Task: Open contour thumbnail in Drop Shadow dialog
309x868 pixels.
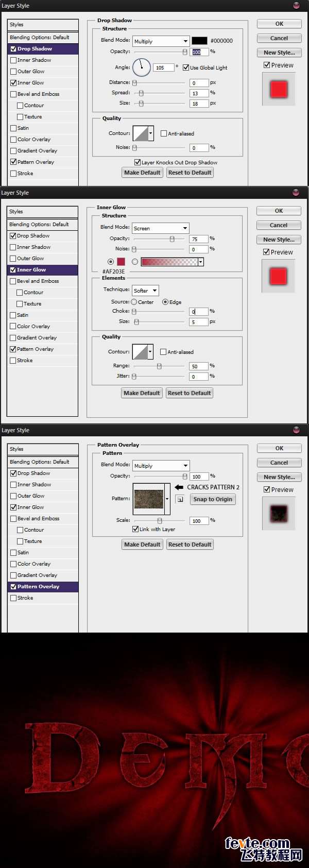Action: 140,133
